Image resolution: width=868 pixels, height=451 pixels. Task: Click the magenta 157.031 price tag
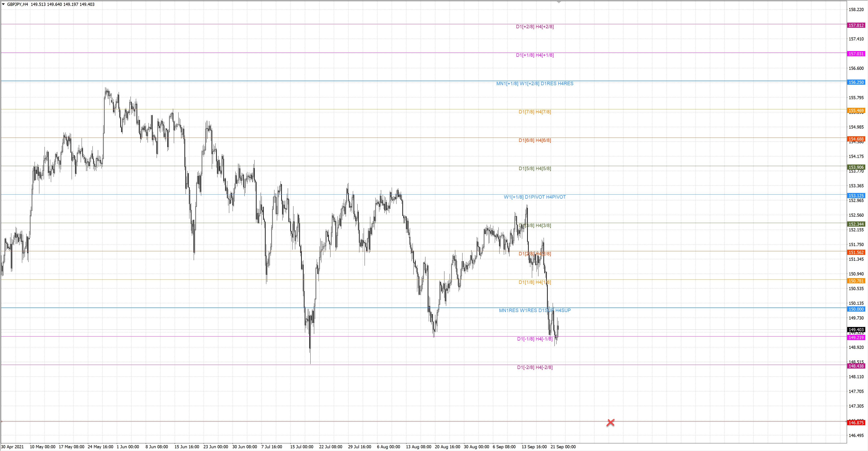(x=856, y=54)
